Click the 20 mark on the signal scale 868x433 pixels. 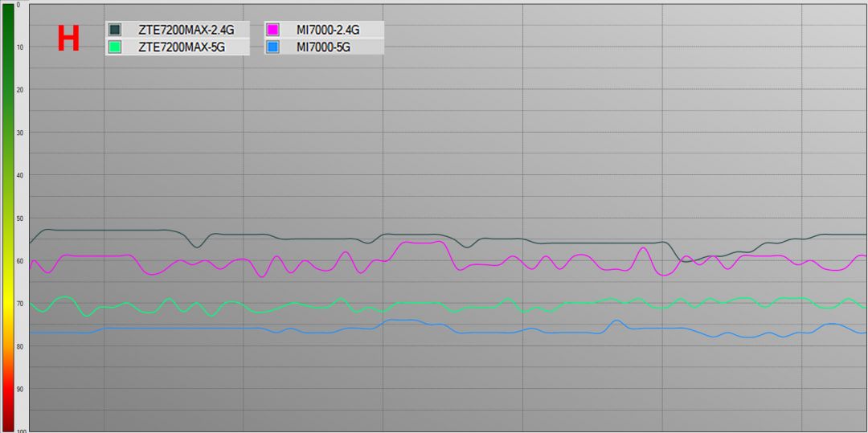click(x=20, y=90)
